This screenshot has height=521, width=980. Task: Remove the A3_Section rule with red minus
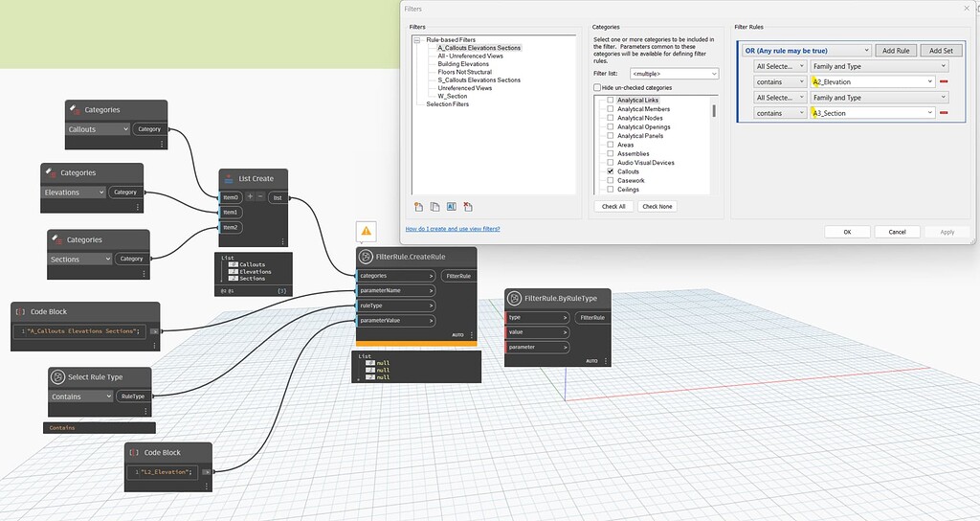click(x=944, y=113)
